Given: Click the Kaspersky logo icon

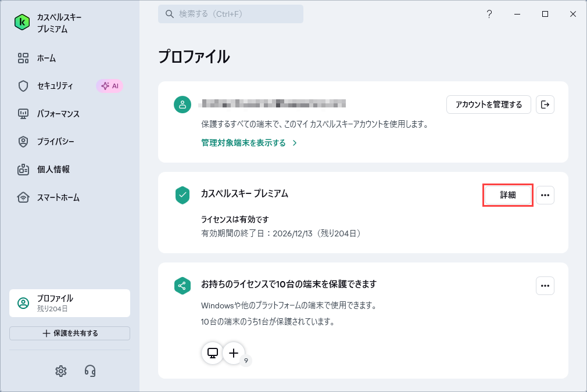Looking at the screenshot, I should (22, 23).
